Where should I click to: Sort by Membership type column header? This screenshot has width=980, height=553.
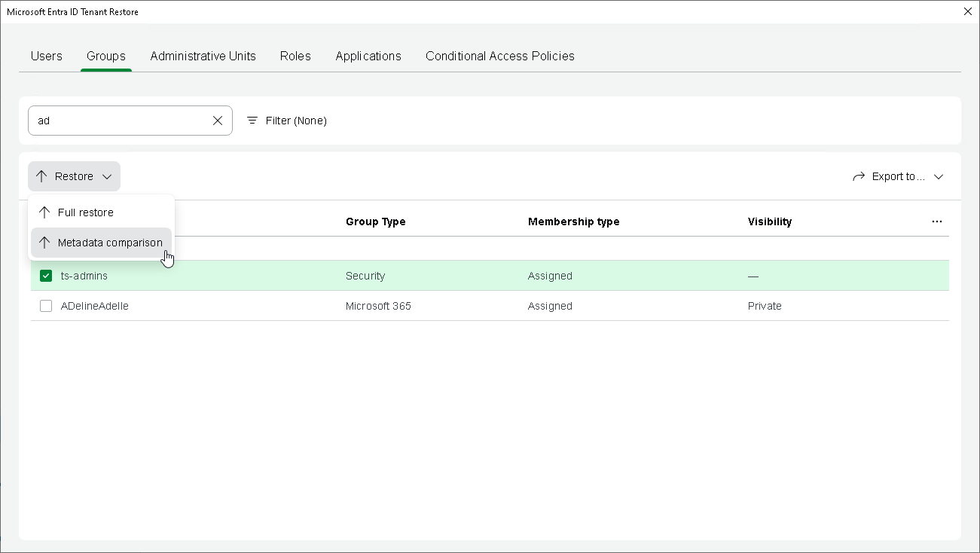[573, 222]
